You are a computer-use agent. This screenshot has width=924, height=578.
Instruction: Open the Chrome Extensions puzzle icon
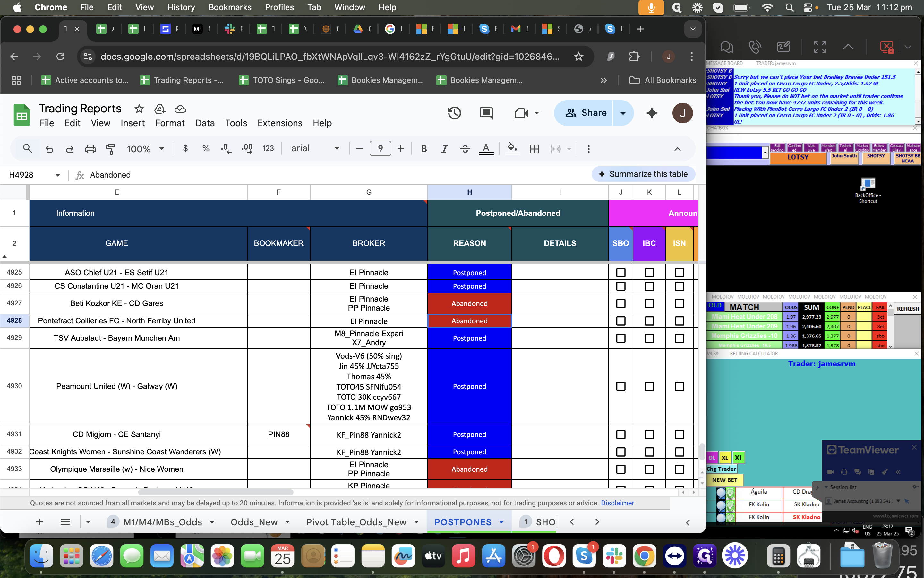click(634, 57)
